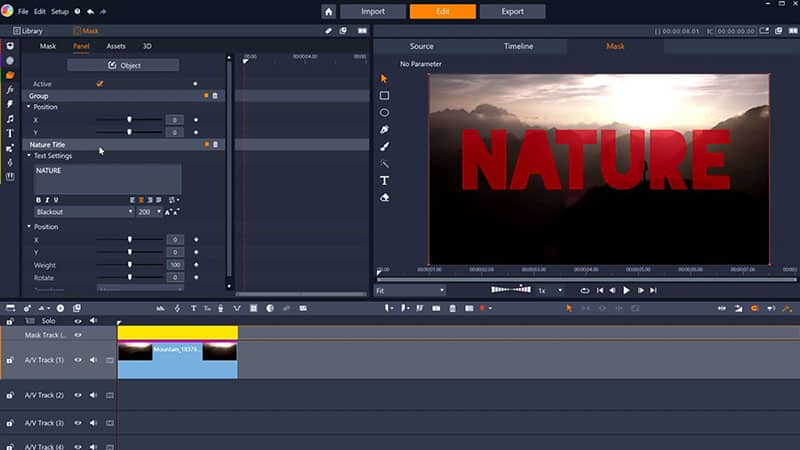Click the Home icon button
The height and width of the screenshot is (450, 800).
click(x=329, y=12)
